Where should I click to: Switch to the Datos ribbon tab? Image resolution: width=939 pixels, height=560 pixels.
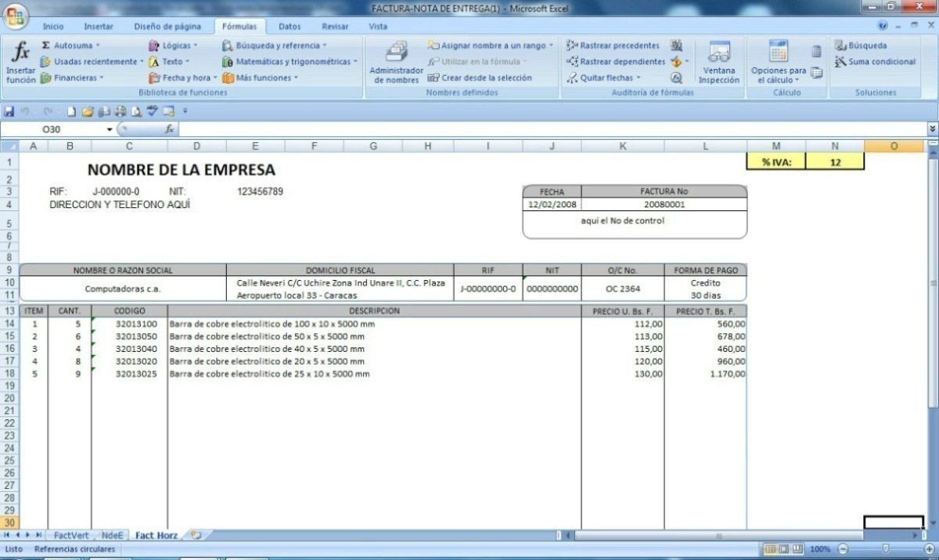290,27
